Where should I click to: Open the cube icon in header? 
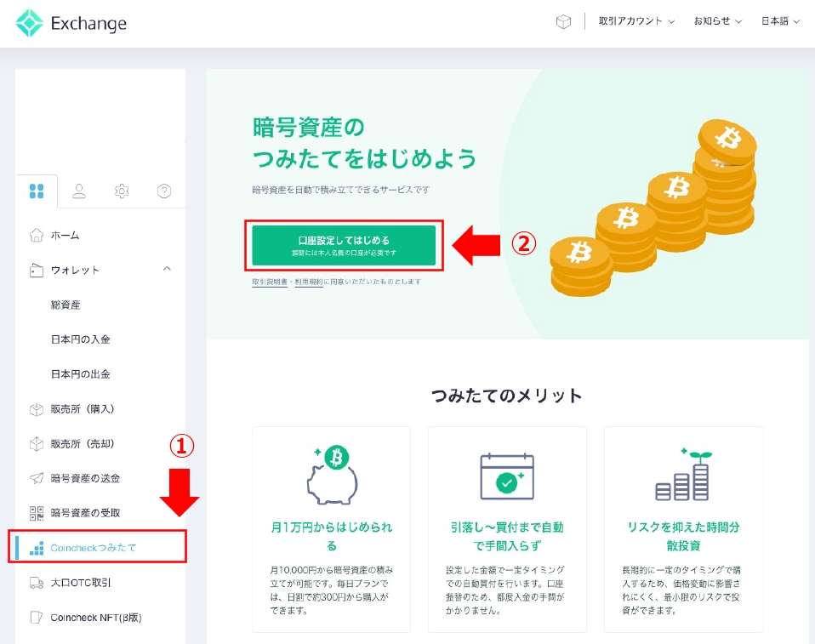click(563, 21)
